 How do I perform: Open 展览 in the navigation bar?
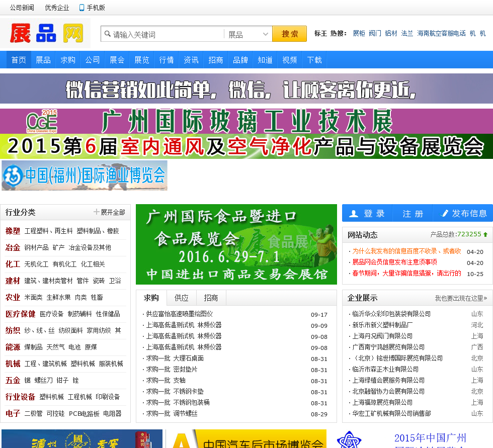pos(142,60)
